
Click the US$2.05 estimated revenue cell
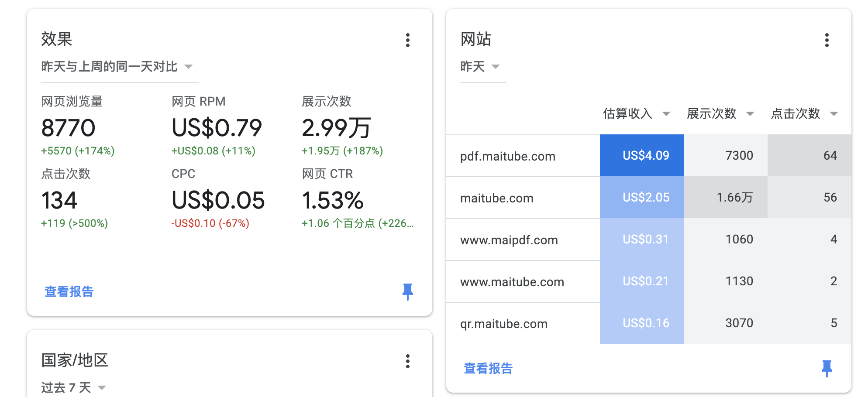coord(642,197)
